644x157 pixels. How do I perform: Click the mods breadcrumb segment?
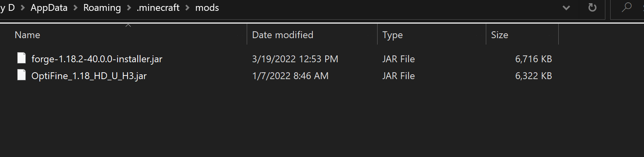click(207, 8)
